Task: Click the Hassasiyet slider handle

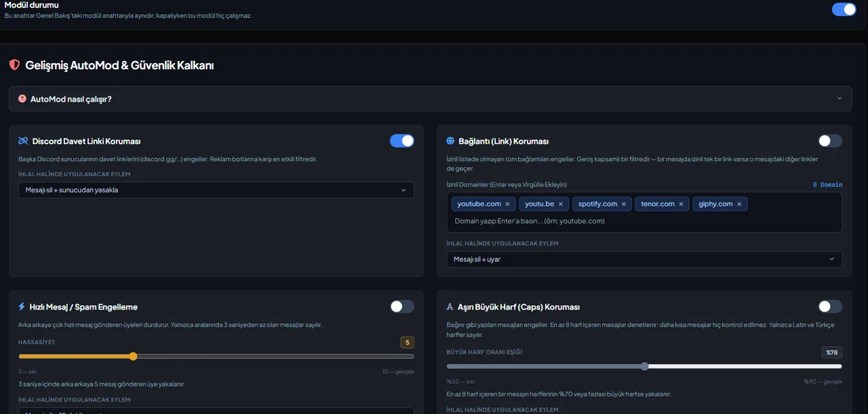Action: (133, 356)
